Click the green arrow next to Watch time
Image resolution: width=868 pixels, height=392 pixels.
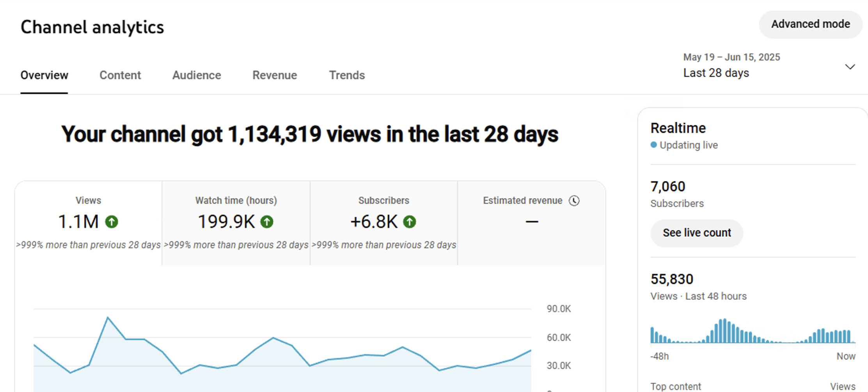(267, 222)
